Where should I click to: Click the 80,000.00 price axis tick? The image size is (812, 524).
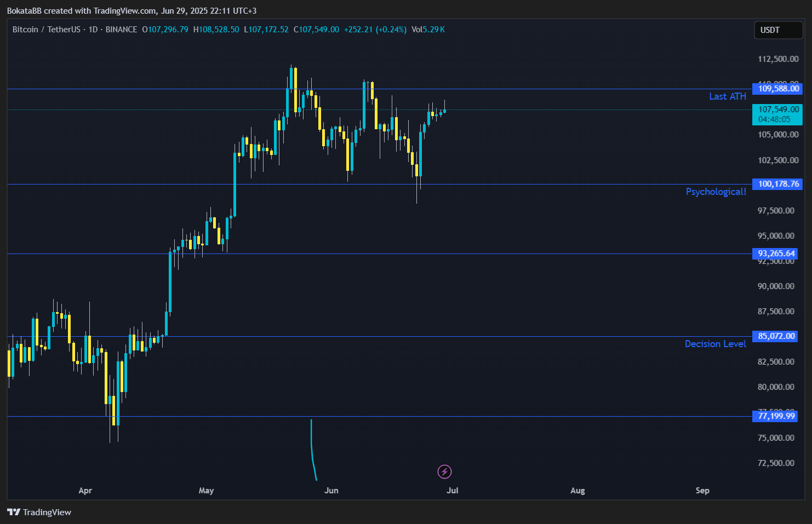(x=776, y=387)
